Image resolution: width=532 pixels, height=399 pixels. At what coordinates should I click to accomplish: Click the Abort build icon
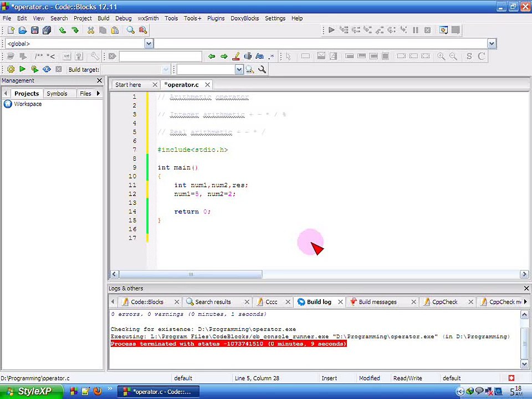click(x=59, y=70)
